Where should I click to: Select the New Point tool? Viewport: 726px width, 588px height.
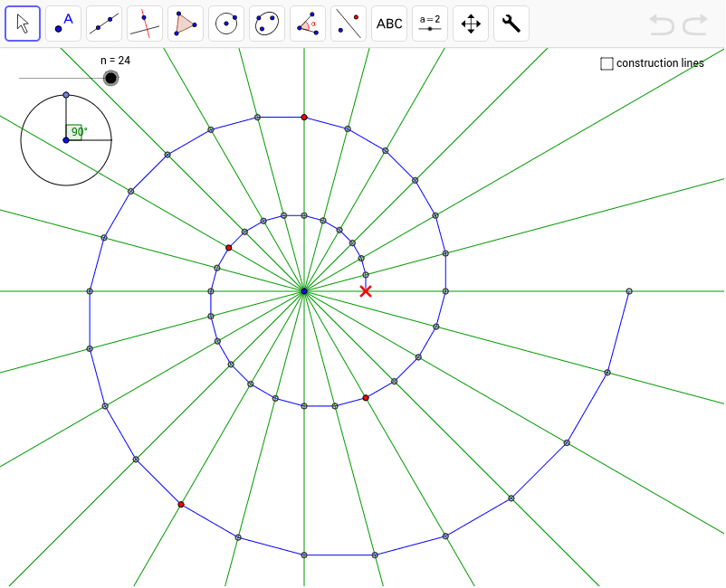pos(63,24)
